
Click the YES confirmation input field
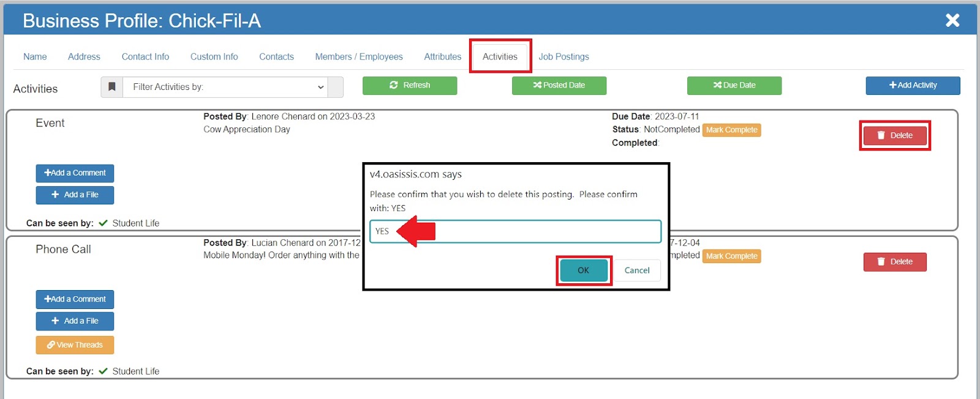point(515,231)
